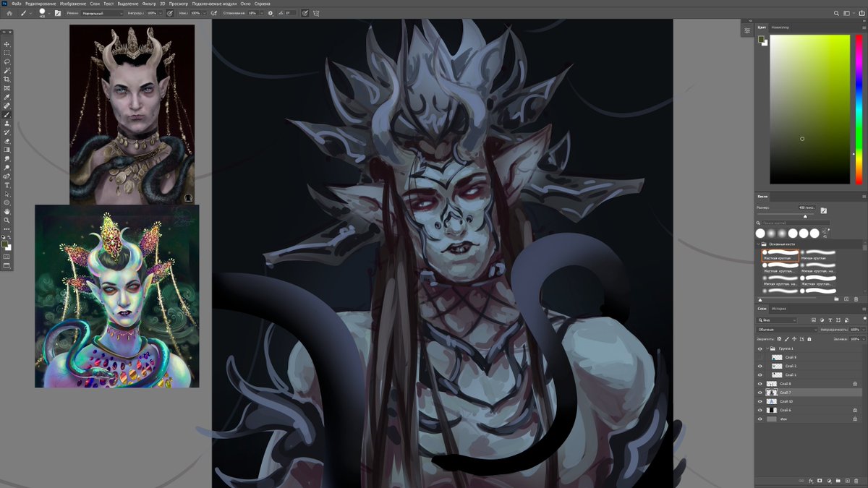This screenshot has height=488, width=868.
Task: Show the hidden Слой 9 layer
Action: point(759,357)
